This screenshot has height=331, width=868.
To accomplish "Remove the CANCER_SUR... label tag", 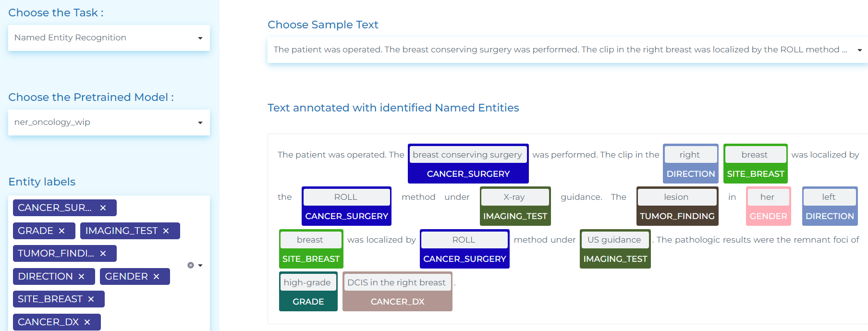I will 103,208.
